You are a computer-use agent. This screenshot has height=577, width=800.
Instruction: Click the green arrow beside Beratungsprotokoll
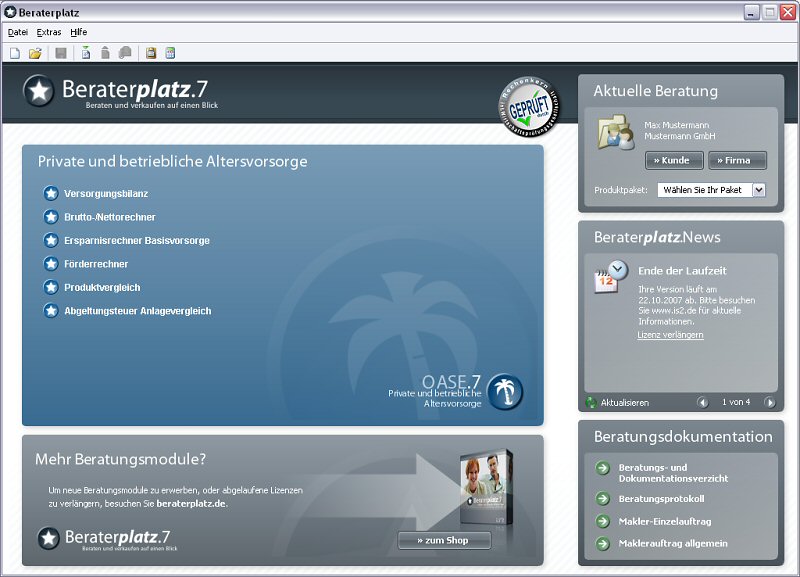coord(603,498)
